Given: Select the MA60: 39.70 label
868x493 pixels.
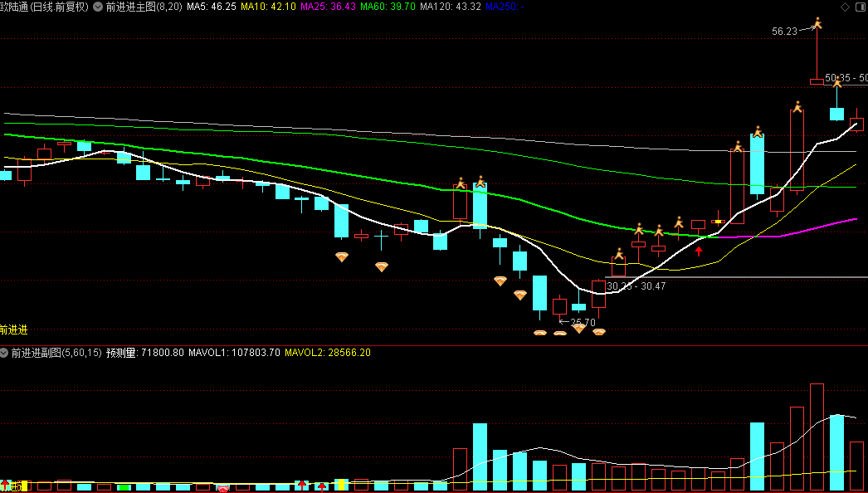Looking at the screenshot, I should (x=388, y=7).
